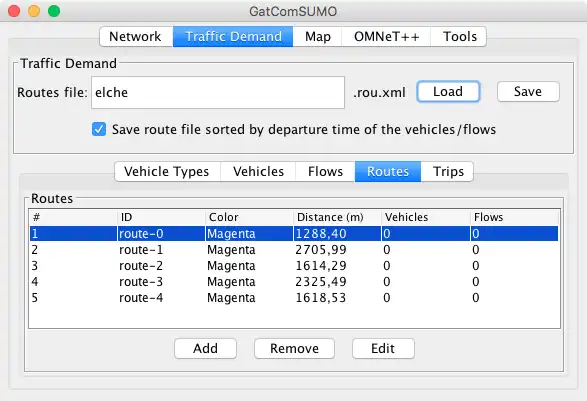Viewport: 587px width, 401px height.
Task: Load the routes file
Action: (448, 92)
